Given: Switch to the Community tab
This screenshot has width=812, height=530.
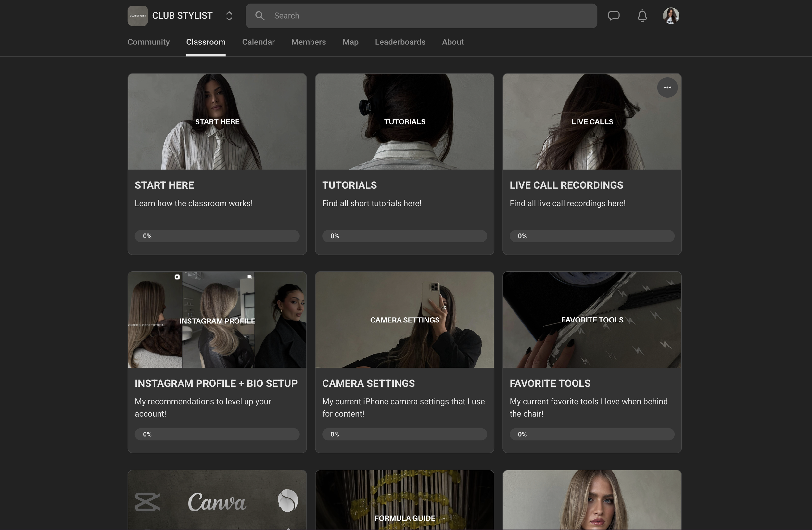Looking at the screenshot, I should (x=148, y=42).
